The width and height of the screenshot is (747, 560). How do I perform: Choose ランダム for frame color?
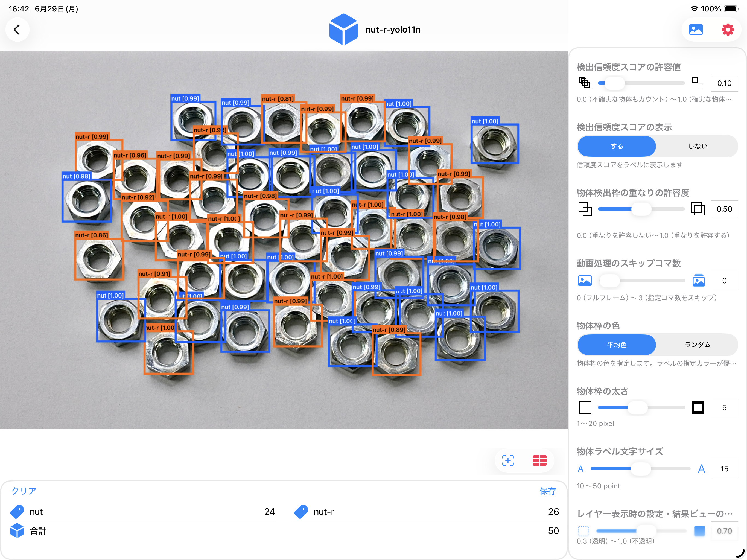(x=698, y=345)
